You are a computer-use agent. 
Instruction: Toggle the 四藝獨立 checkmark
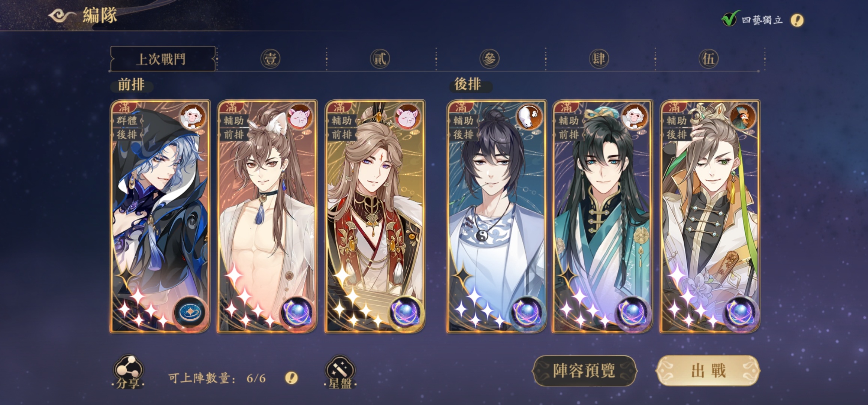tap(729, 19)
